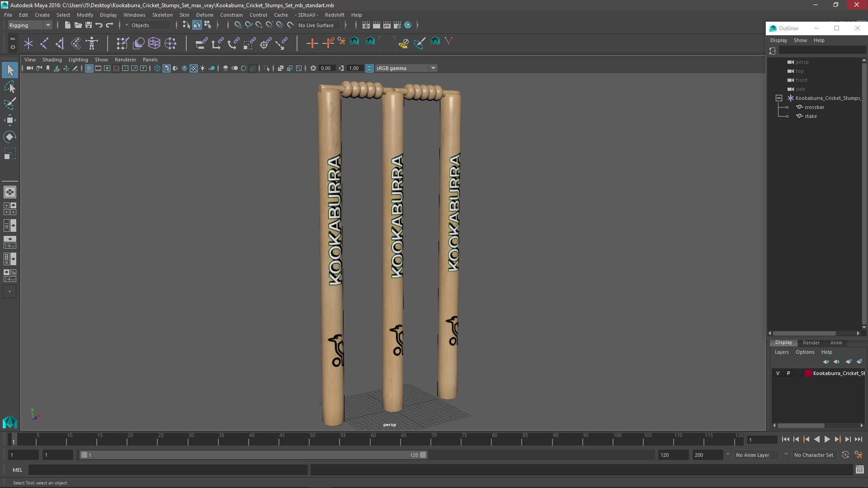Open a scene using the folder icon
Screen dimensions: 868x488
pos(78,25)
